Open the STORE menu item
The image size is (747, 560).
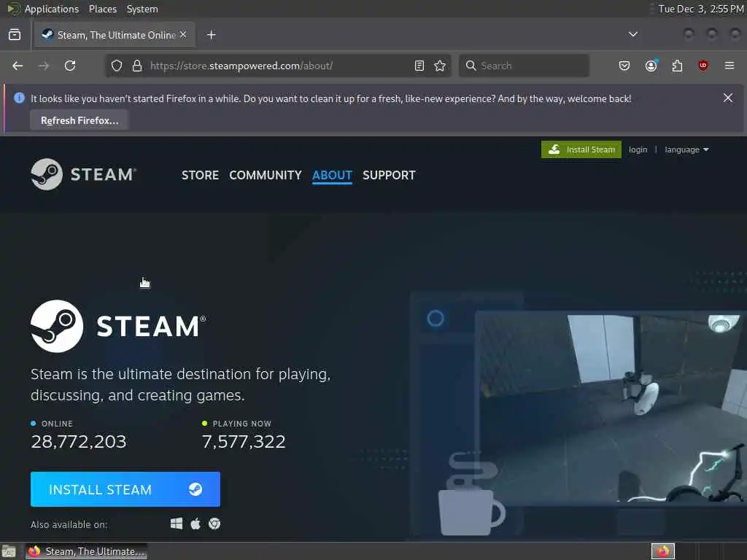coord(200,175)
